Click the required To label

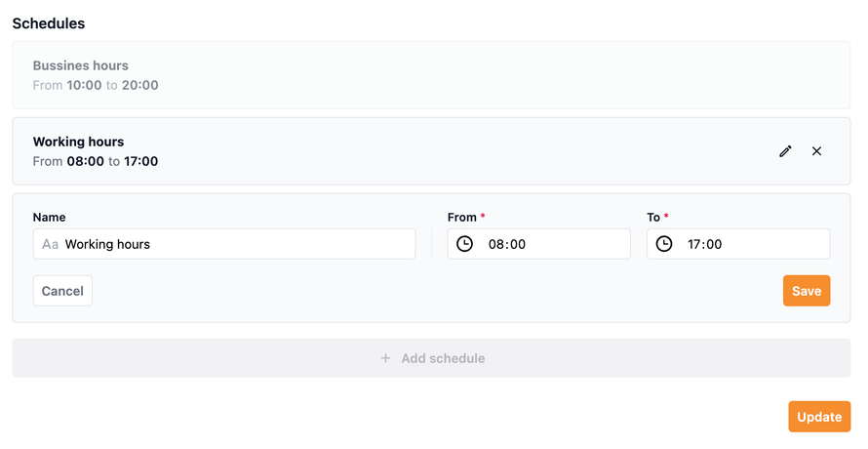(x=653, y=217)
